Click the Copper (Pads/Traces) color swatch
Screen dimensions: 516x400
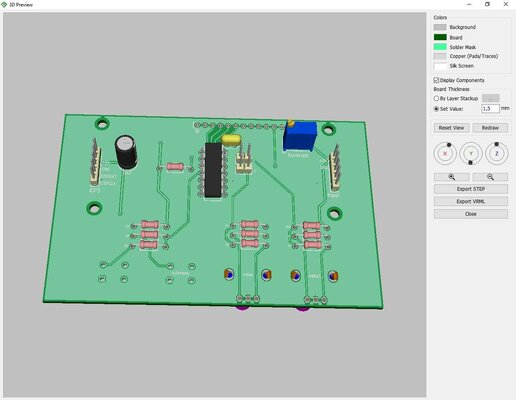click(440, 56)
